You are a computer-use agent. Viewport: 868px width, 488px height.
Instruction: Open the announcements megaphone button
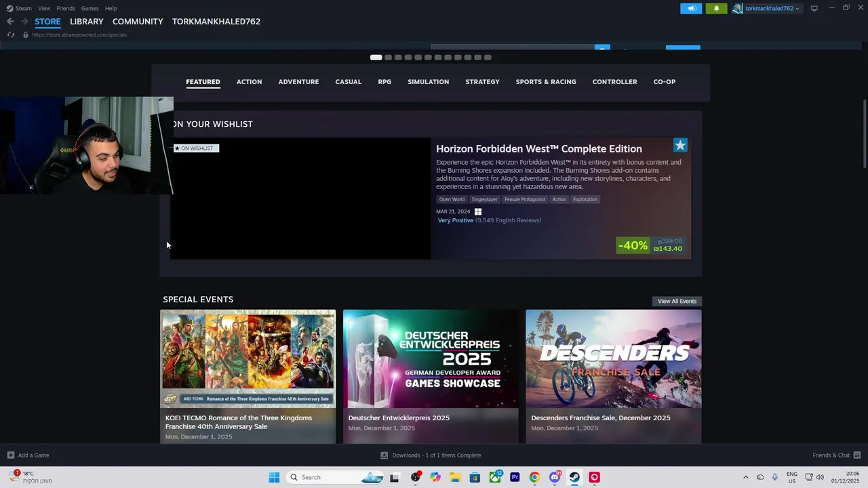coord(691,8)
